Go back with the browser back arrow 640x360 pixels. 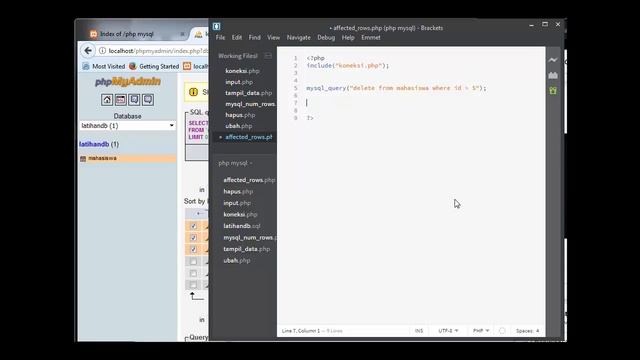click(88, 51)
